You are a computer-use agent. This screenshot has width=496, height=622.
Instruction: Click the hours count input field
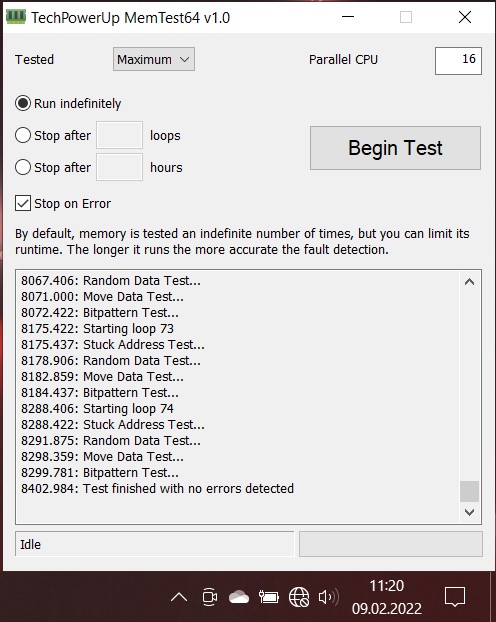point(119,167)
